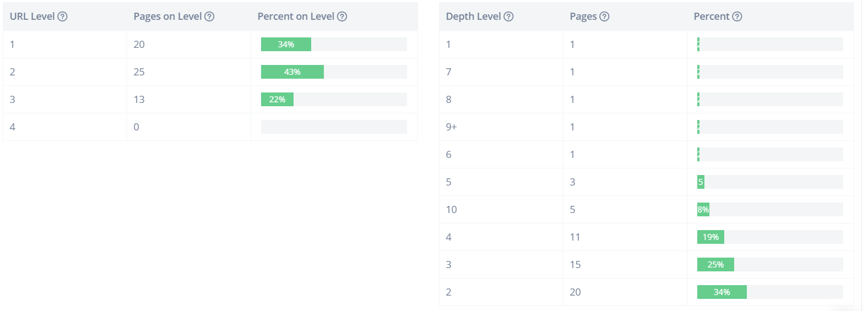Click the 25% bar for depth level 3

[x=715, y=265]
